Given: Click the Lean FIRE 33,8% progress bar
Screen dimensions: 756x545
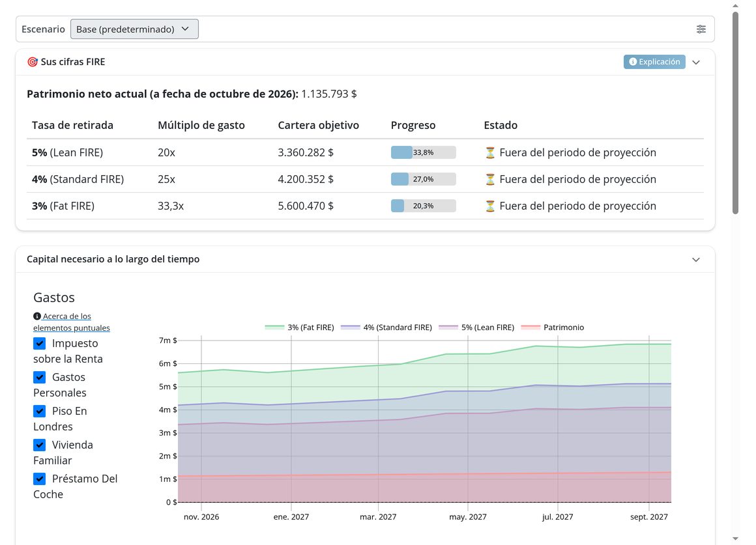Looking at the screenshot, I should (424, 152).
